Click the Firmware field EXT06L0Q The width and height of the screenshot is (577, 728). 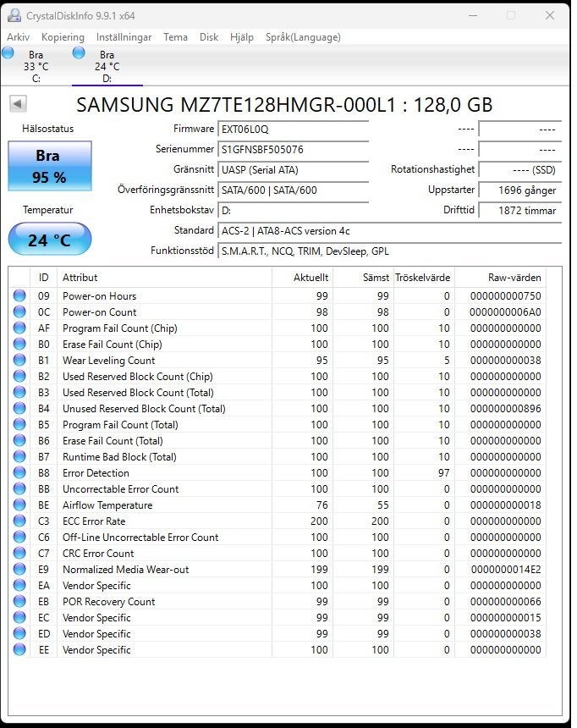(293, 130)
